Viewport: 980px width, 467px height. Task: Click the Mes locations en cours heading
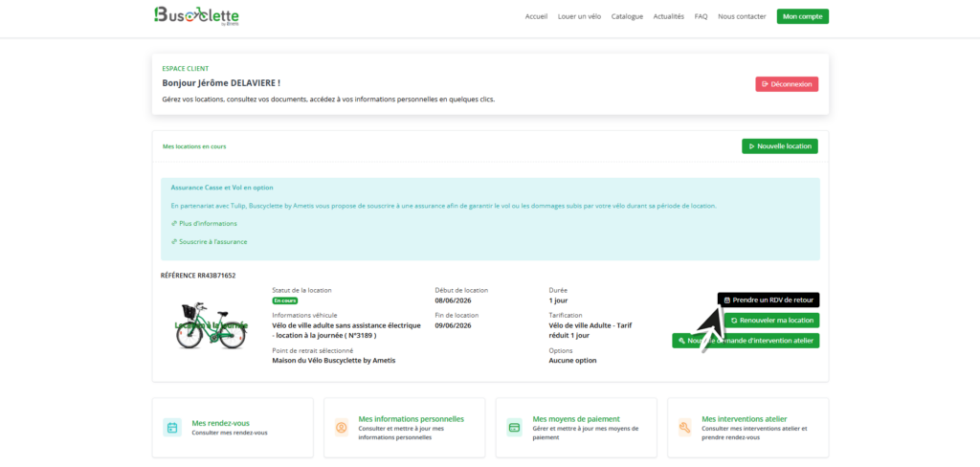point(193,146)
